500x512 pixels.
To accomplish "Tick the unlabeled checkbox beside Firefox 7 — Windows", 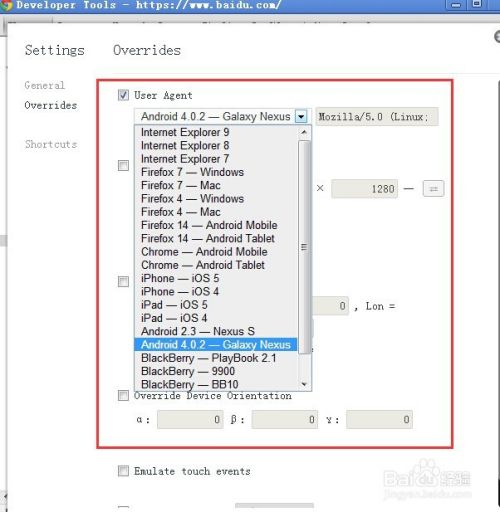I will pyautogui.click(x=123, y=165).
